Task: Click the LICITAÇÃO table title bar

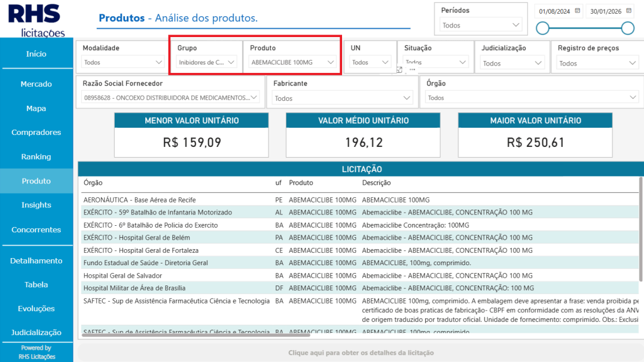Action: tap(361, 169)
